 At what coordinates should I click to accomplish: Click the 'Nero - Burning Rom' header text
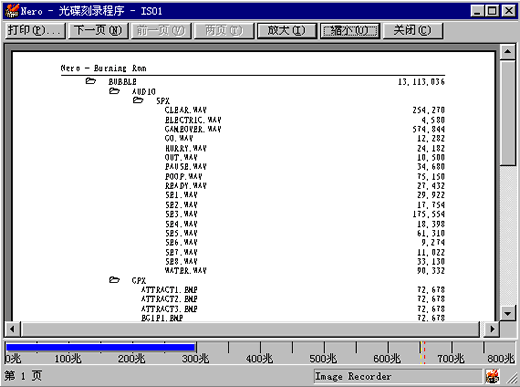pos(103,68)
